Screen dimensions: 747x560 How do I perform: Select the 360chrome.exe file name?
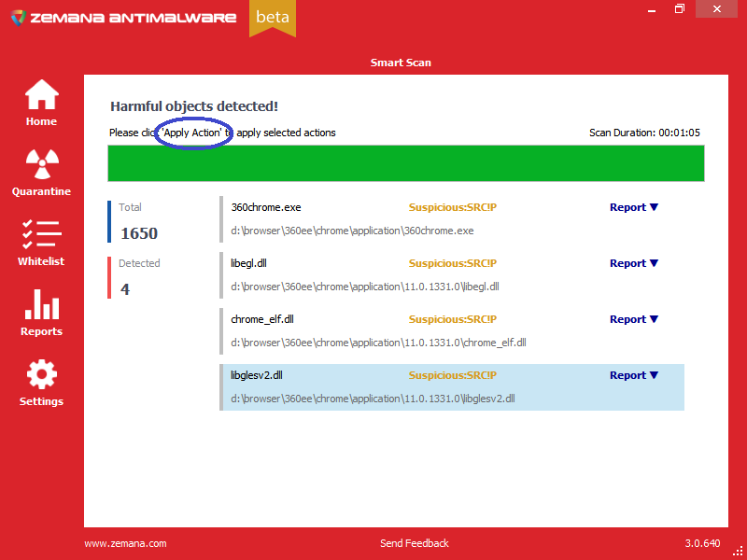click(266, 207)
